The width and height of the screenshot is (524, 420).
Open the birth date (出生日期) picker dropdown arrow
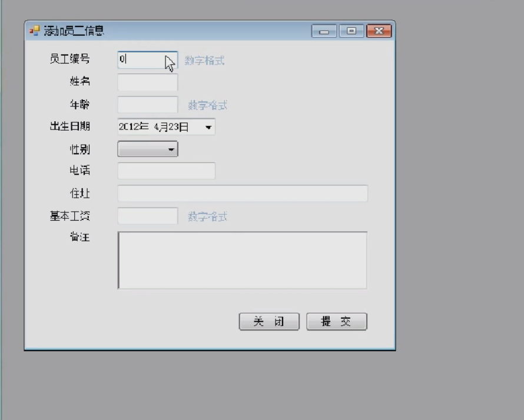tap(208, 127)
